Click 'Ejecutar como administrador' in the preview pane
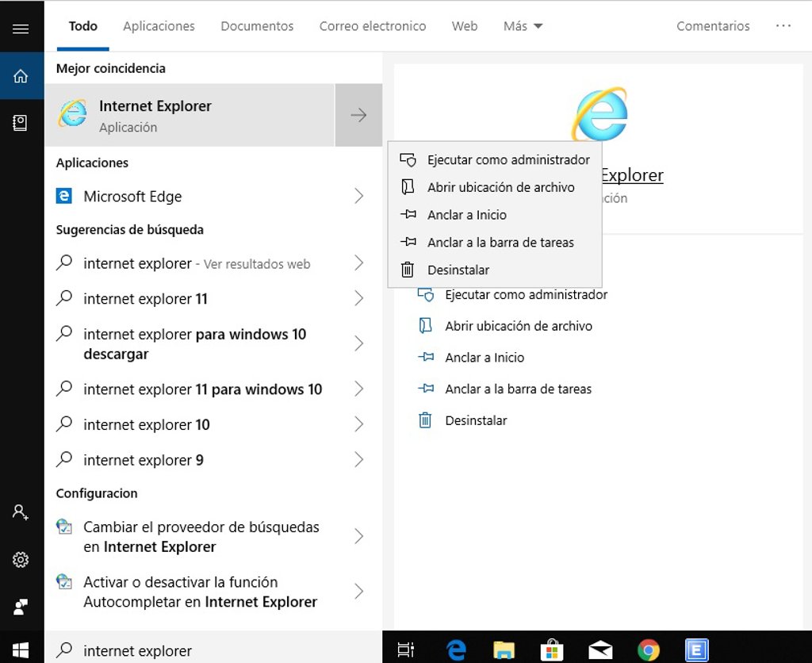The width and height of the screenshot is (812, 663). pos(527,295)
